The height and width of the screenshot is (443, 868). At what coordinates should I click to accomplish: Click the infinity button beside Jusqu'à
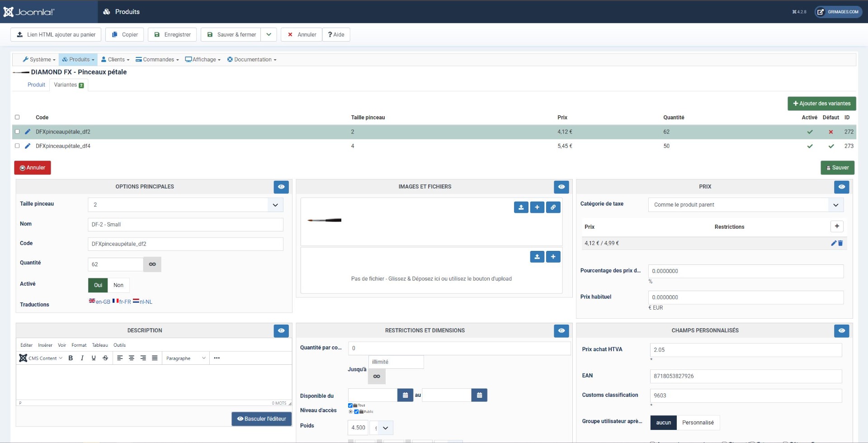377,376
